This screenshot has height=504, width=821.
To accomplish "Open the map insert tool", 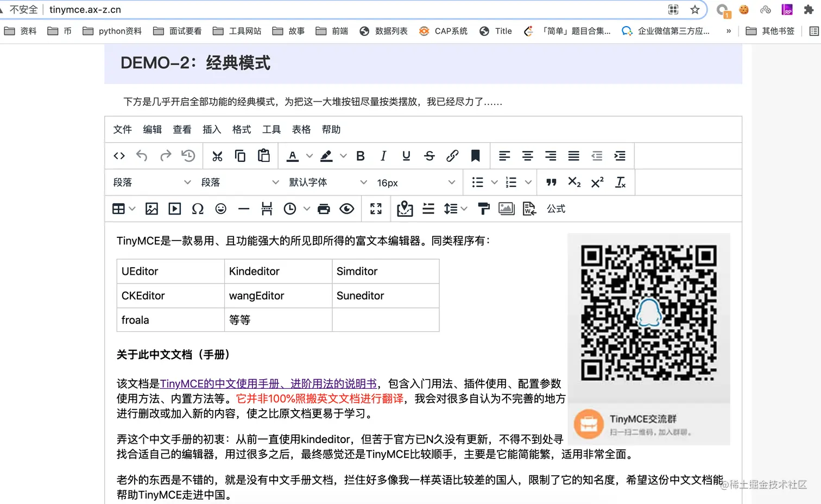I will [405, 209].
